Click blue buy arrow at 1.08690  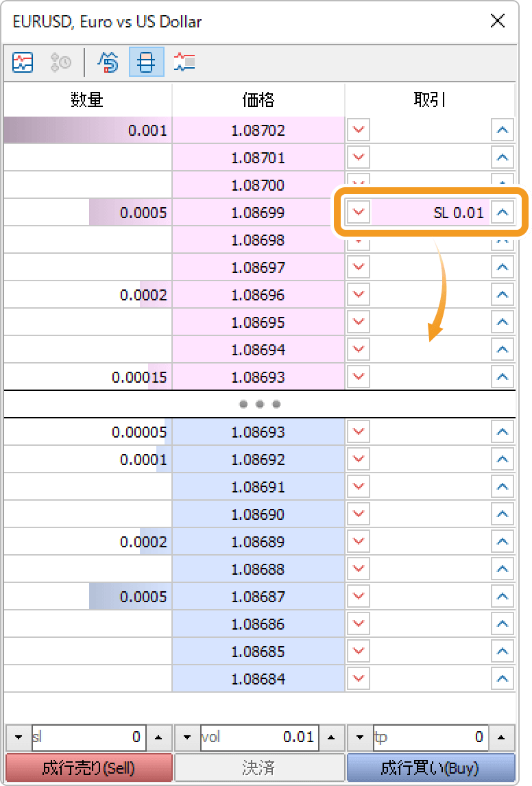(503, 514)
